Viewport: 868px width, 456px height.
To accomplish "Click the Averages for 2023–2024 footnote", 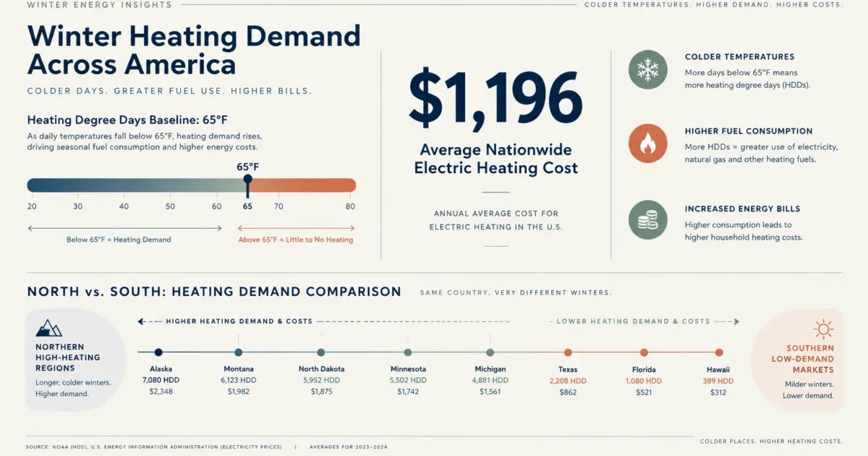I will pyautogui.click(x=348, y=447).
